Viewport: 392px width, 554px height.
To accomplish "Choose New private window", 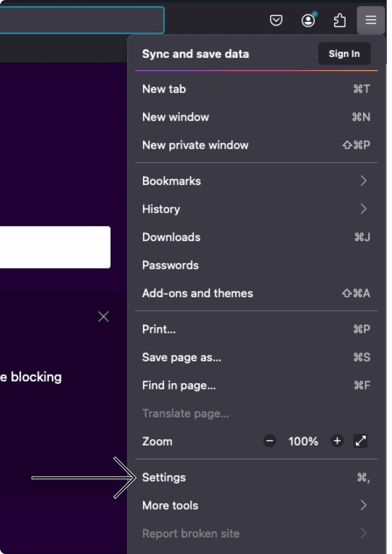I will (x=256, y=145).
